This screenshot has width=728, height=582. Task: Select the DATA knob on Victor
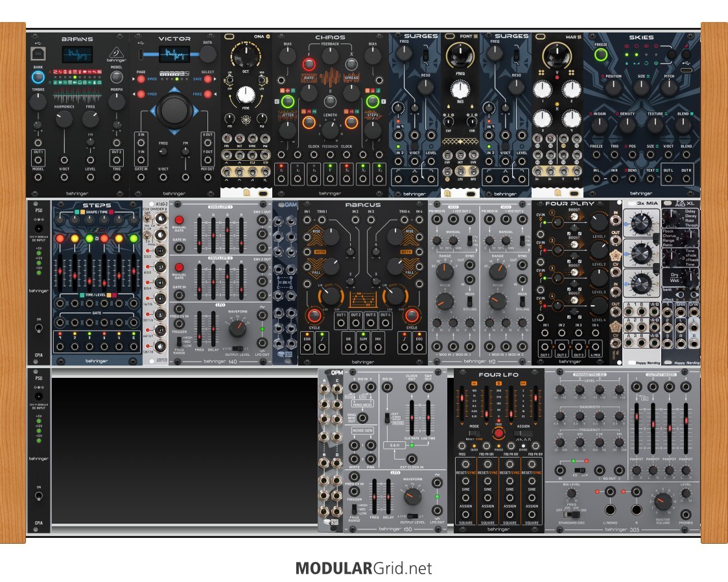207,54
